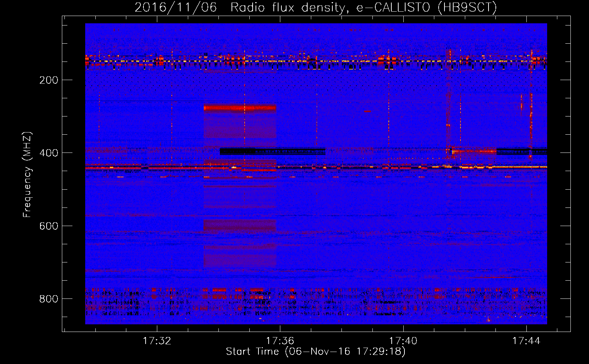Click the 'Start Time (06-Nov-16 17:29:18)' label
589x364 pixels.
click(x=316, y=352)
